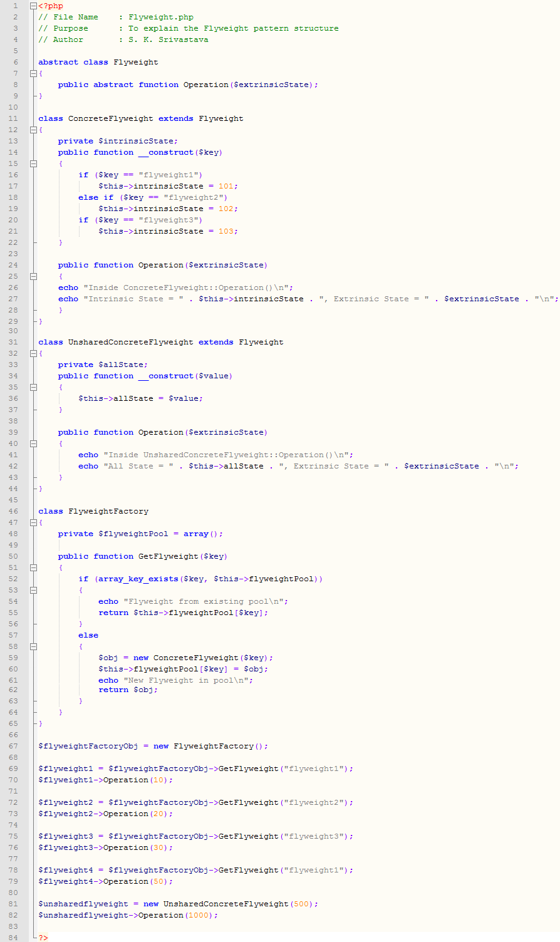Collapse abstract class Flyweight body at line 7
The image size is (560, 942).
[33, 73]
